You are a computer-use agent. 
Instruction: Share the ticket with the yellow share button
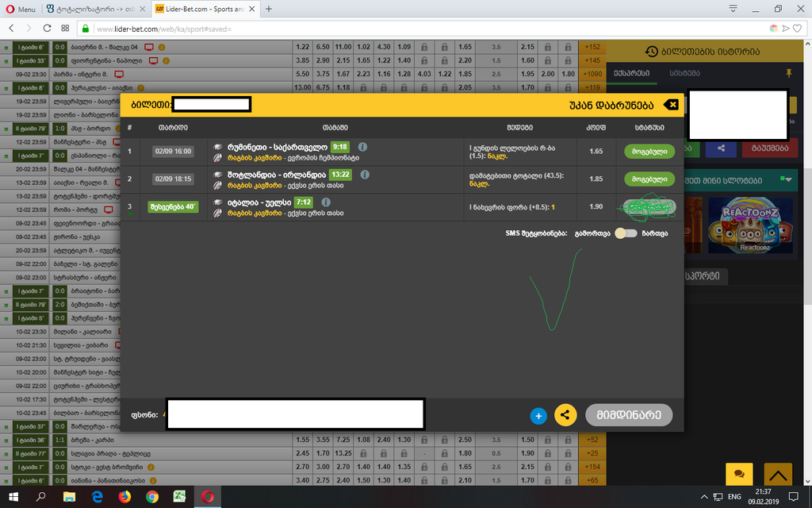coord(565,414)
